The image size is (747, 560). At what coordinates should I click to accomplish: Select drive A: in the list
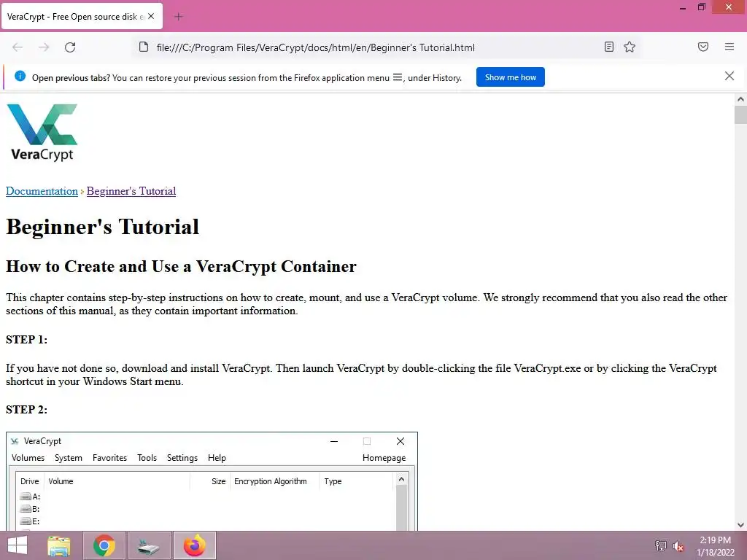[x=30, y=496]
